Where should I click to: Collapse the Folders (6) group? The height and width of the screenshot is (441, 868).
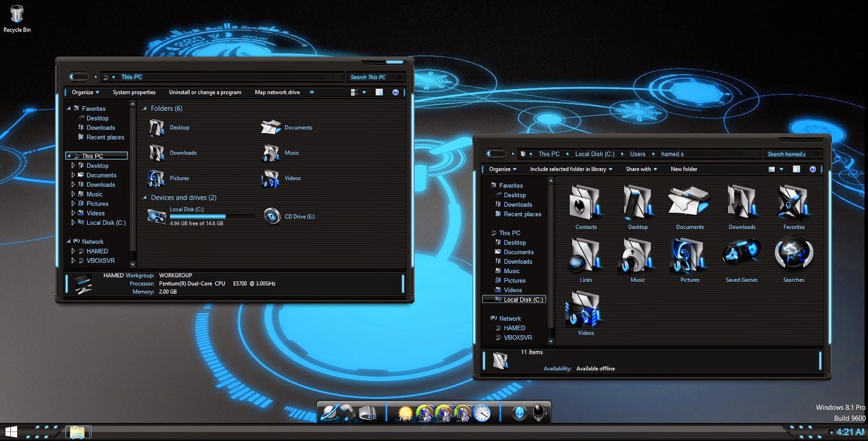(145, 109)
